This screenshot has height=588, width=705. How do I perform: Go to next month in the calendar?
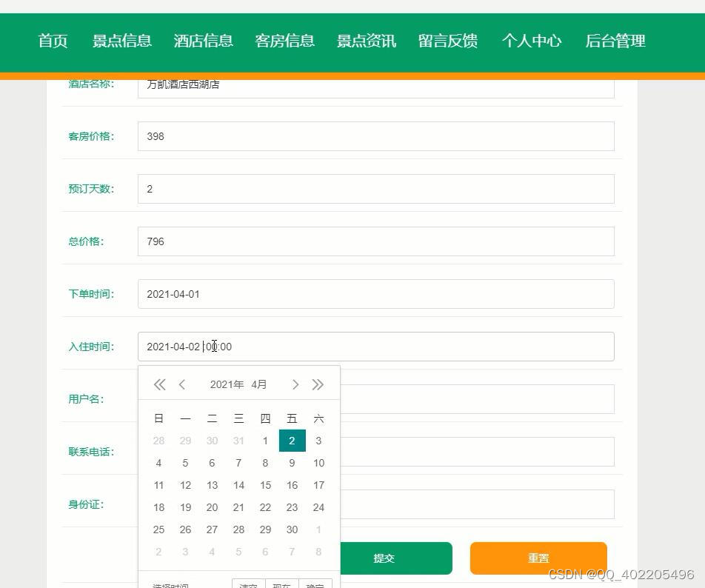[295, 384]
